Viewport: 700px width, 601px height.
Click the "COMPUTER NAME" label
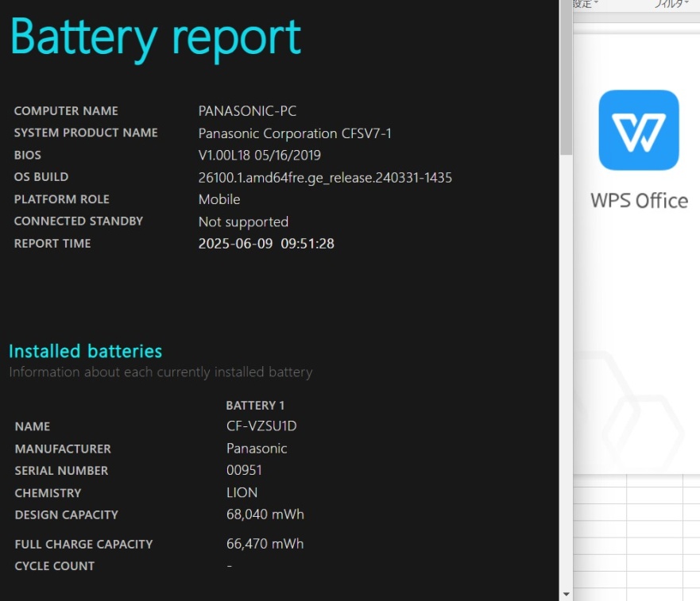(x=66, y=111)
